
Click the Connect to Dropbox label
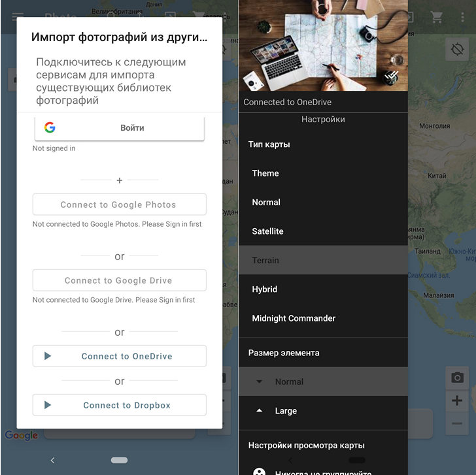point(127,405)
